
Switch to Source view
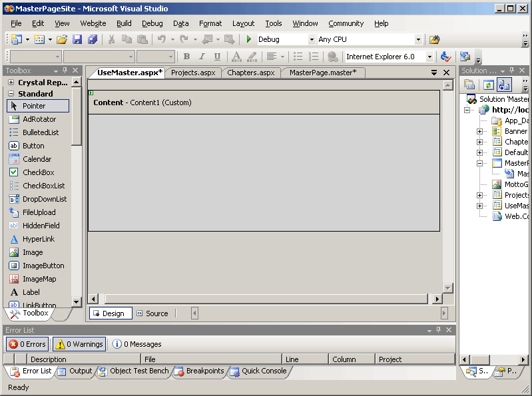(x=152, y=313)
